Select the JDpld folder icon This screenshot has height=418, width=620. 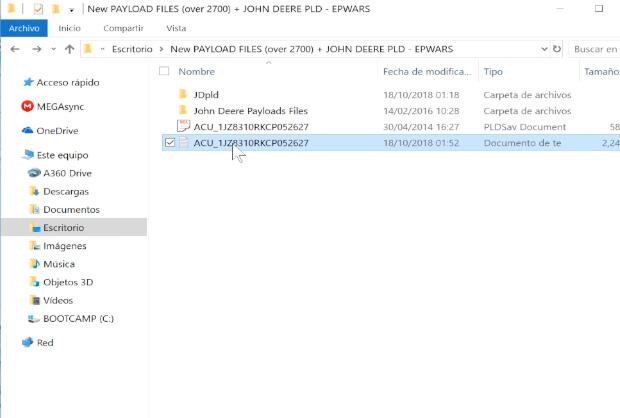tap(183, 94)
